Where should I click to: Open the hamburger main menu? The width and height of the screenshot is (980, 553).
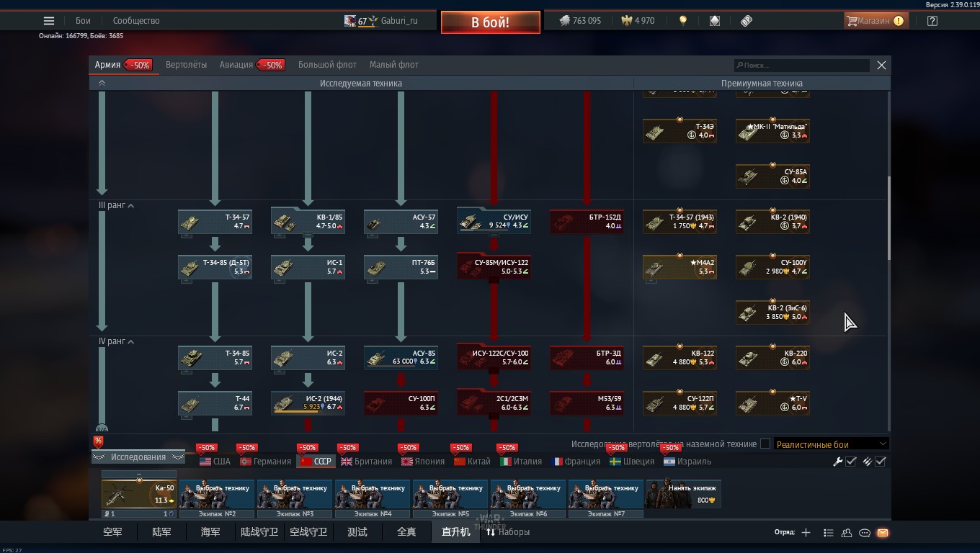[x=49, y=21]
